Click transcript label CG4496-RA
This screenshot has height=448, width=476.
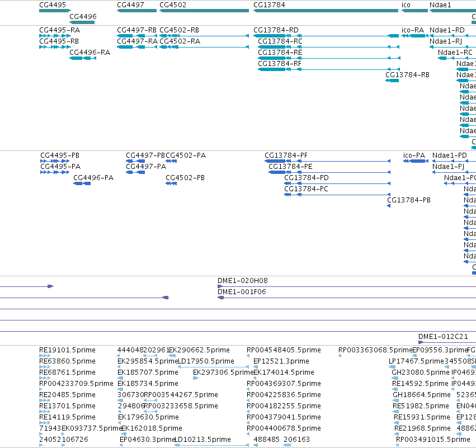pyautogui.click(x=90, y=52)
